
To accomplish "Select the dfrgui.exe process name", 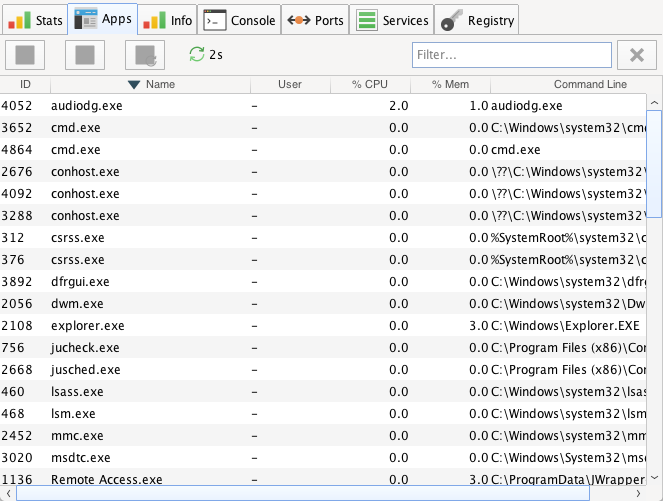I will pos(80,282).
